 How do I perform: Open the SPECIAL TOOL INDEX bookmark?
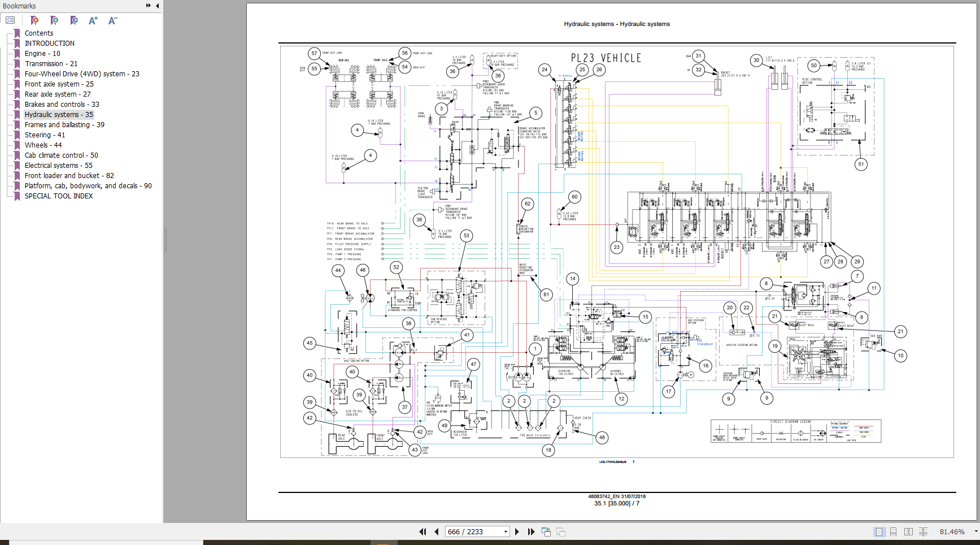[59, 196]
